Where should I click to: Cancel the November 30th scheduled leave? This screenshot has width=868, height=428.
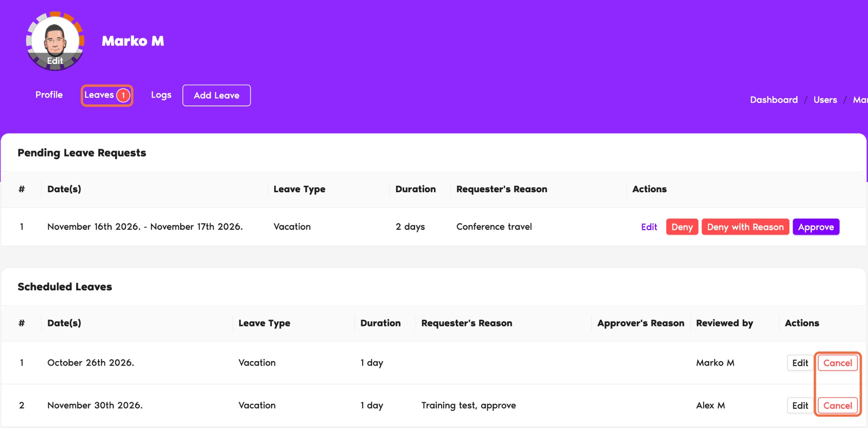click(837, 406)
